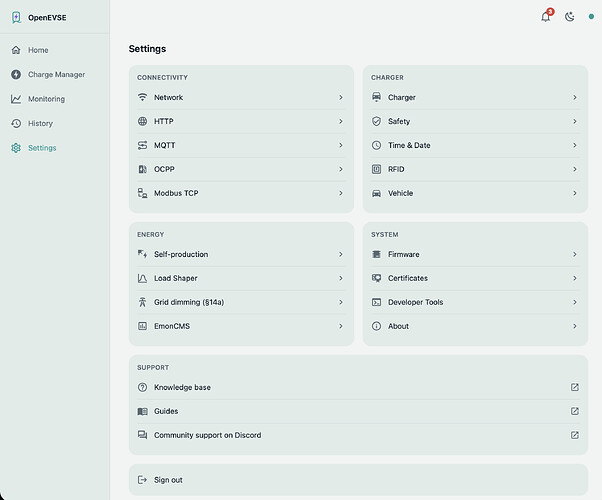The width and height of the screenshot is (602, 500).
Task: Go to Monitoring page
Action: point(55,99)
